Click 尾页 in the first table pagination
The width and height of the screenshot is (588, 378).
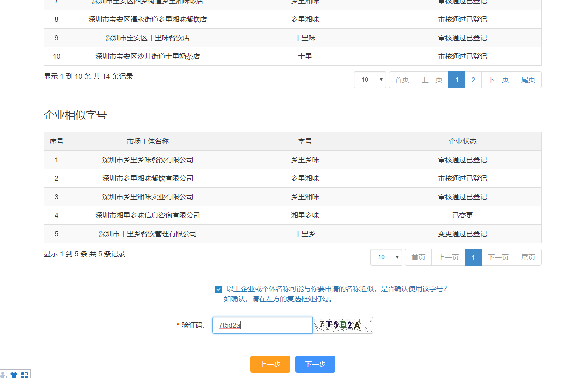[x=528, y=79]
